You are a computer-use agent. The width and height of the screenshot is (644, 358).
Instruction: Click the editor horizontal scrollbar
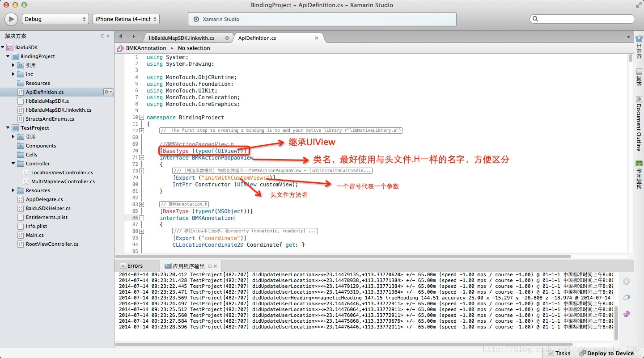coord(343,257)
